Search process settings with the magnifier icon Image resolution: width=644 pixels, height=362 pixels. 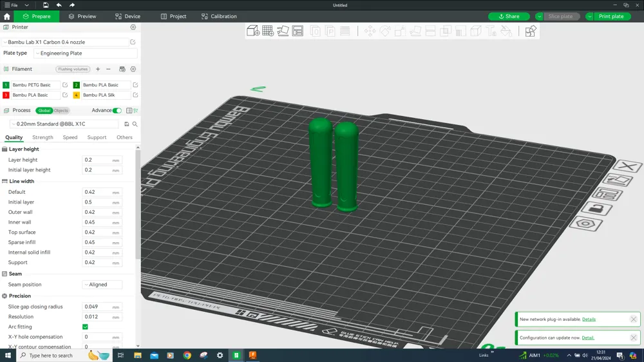135,124
